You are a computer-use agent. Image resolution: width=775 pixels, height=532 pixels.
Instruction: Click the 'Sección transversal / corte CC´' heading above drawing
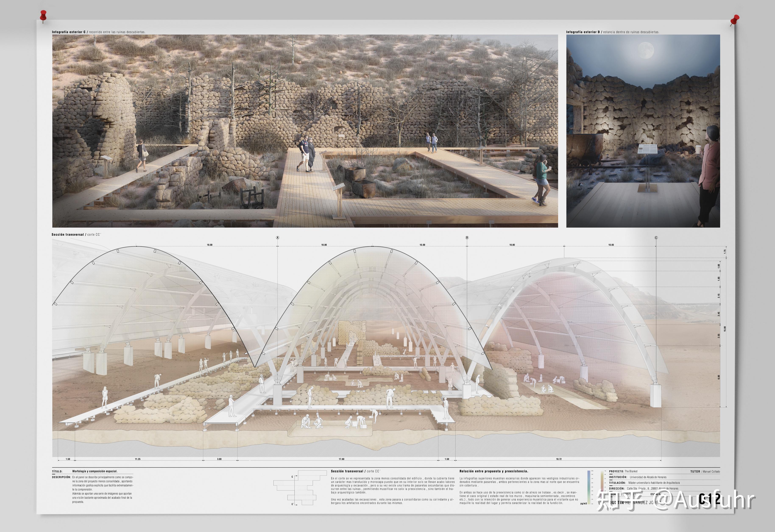pyautogui.click(x=76, y=235)
